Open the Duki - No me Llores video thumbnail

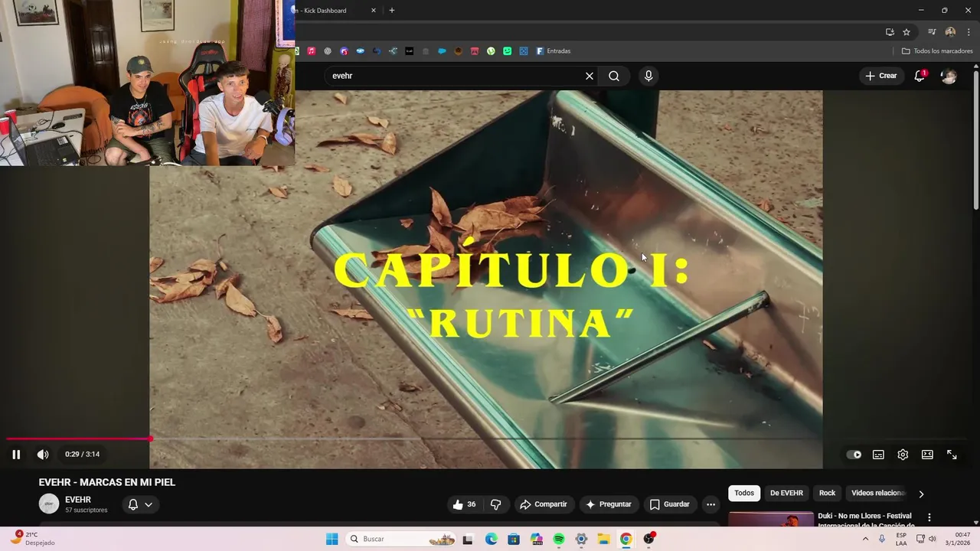[x=771, y=519]
